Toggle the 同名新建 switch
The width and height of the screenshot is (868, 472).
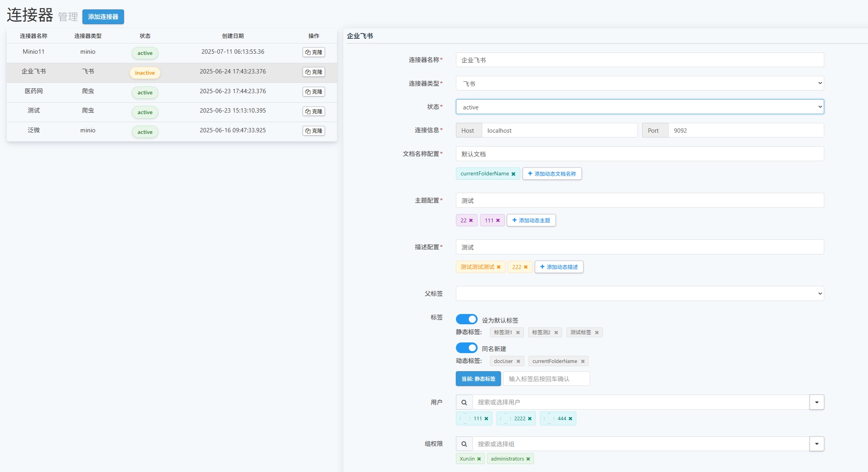(467, 348)
